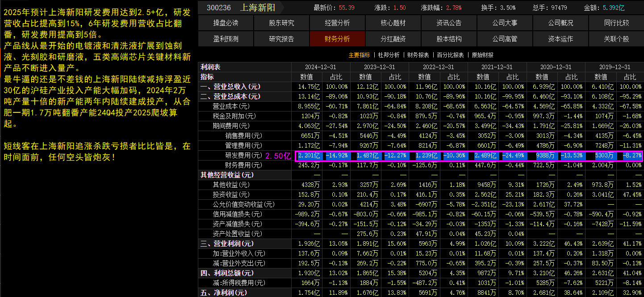Click row label 一、营业总收入(元)
Screen dimensions: 644x297
click(230, 87)
